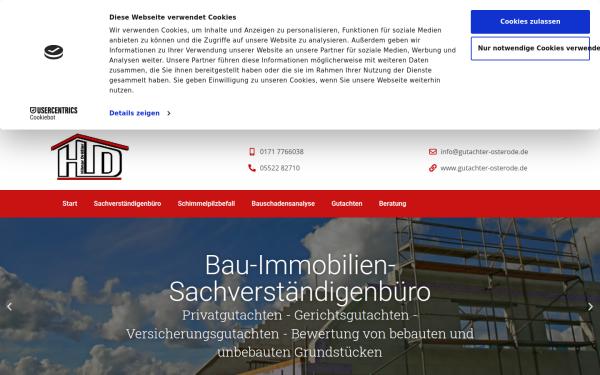Screen dimensions: 600x375
Task: Click the Cookies zulassen button
Action: pos(530,22)
